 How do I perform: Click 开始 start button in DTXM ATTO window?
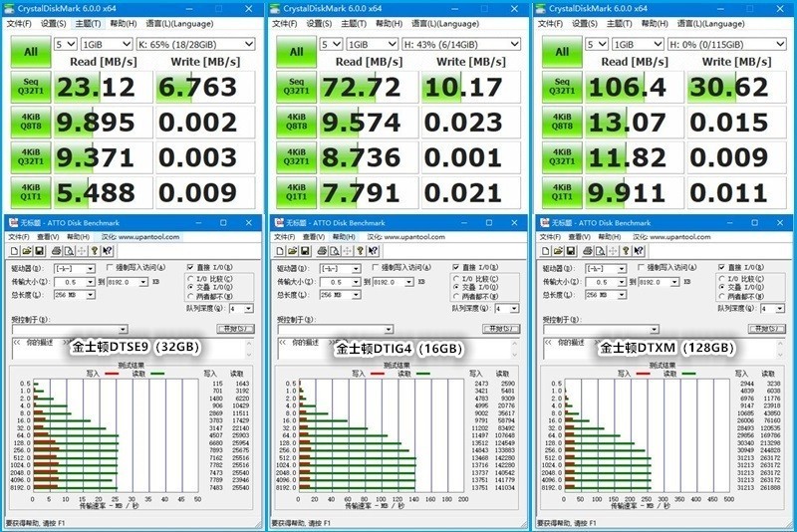[x=767, y=329]
